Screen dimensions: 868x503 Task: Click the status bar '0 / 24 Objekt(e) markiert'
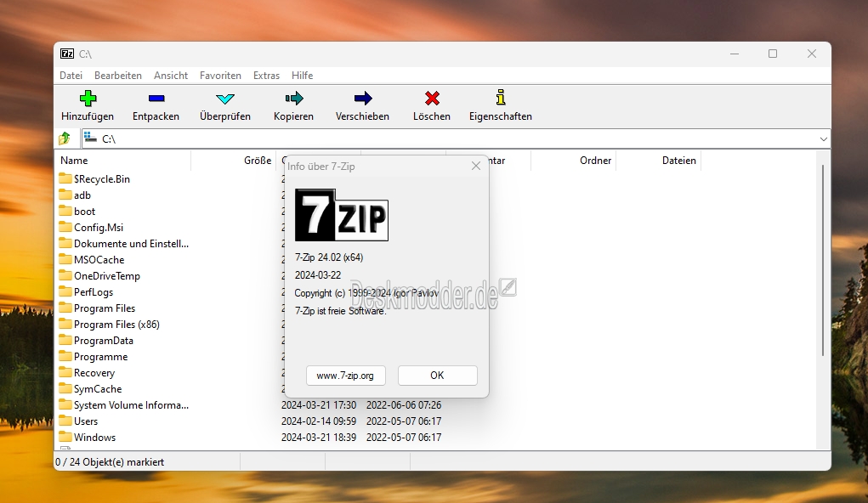tap(110, 462)
